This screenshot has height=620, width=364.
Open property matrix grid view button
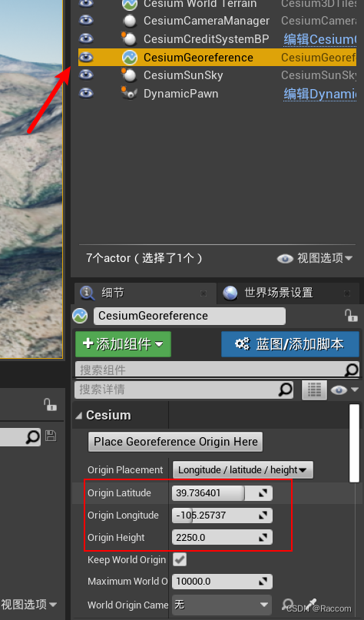click(314, 390)
